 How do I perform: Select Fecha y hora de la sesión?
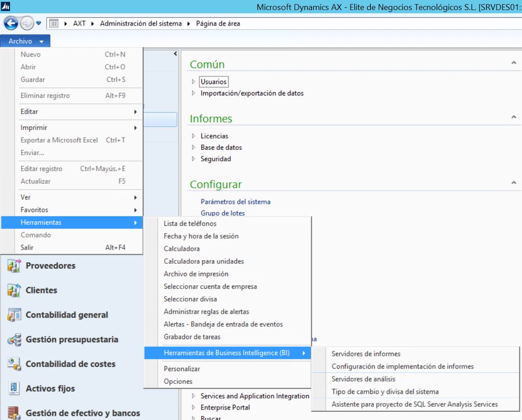tap(228, 236)
